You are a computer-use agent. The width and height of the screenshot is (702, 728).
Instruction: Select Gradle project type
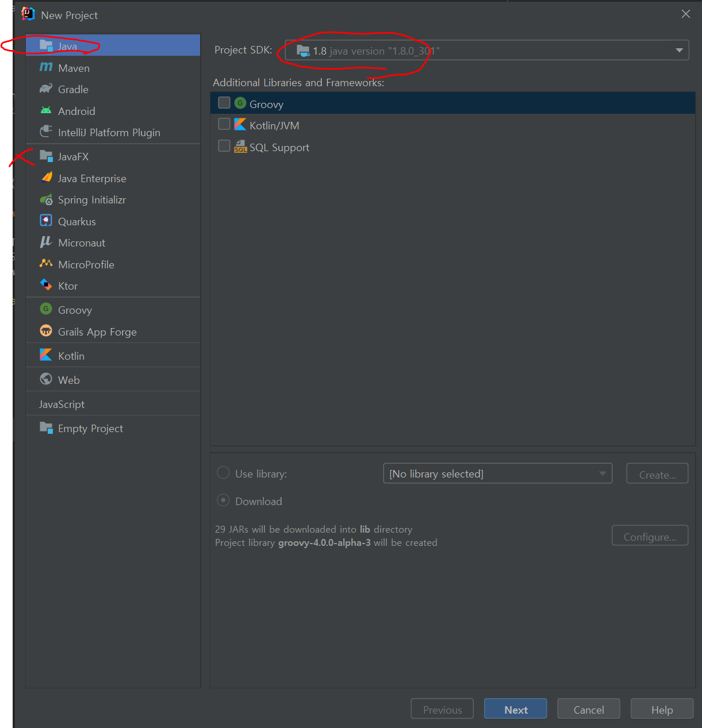[x=113, y=89]
